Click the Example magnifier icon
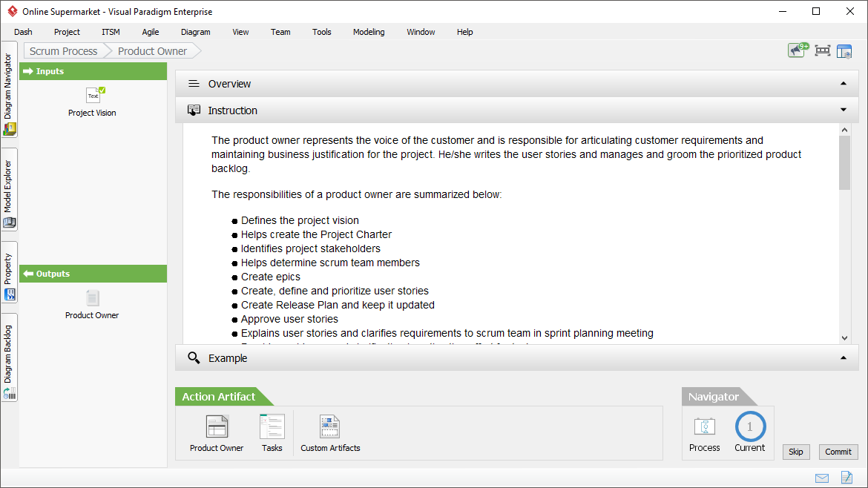Screen dimensions: 868x488 (194, 358)
